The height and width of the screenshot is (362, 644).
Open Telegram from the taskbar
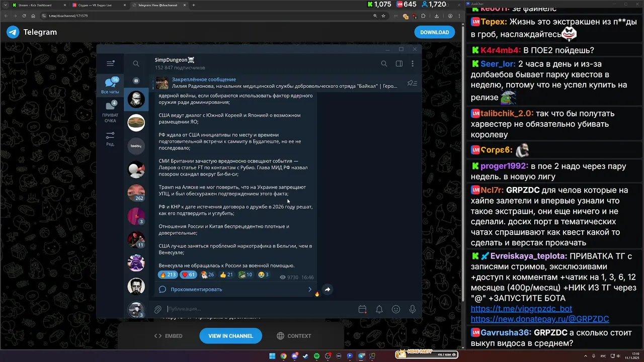pyautogui.click(x=361, y=356)
